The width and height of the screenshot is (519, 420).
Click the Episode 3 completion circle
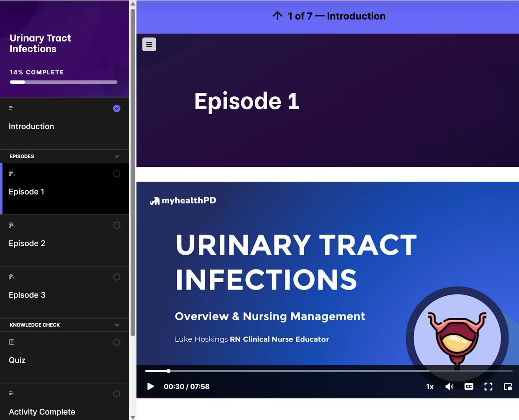117,277
